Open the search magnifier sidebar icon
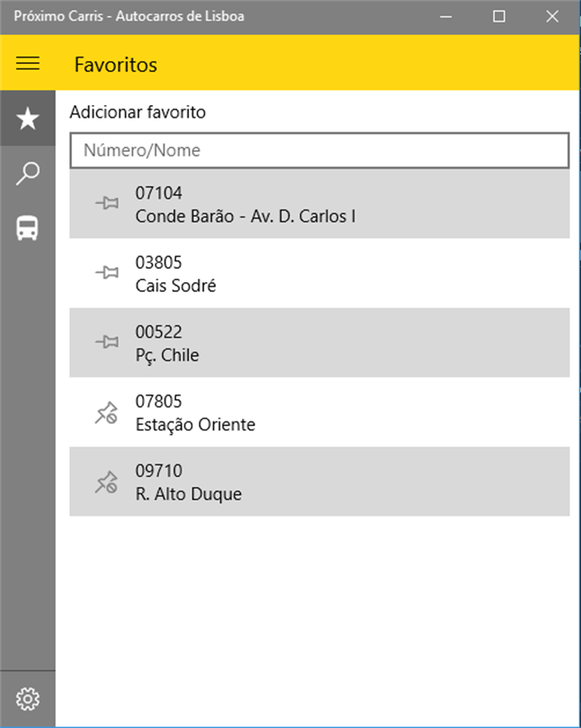This screenshot has width=581, height=728. coord(28,173)
